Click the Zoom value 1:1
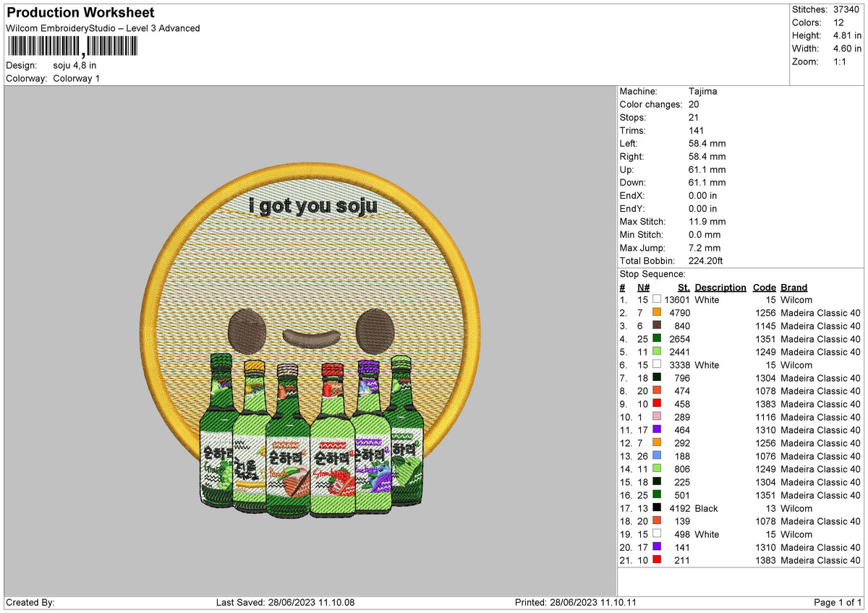The width and height of the screenshot is (868, 613). [x=841, y=61]
